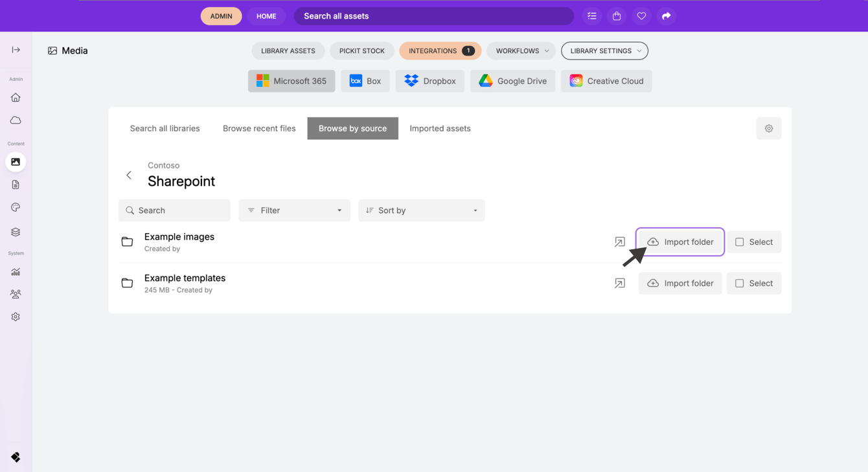Open the palette brand icon in sidebar

[x=16, y=207]
